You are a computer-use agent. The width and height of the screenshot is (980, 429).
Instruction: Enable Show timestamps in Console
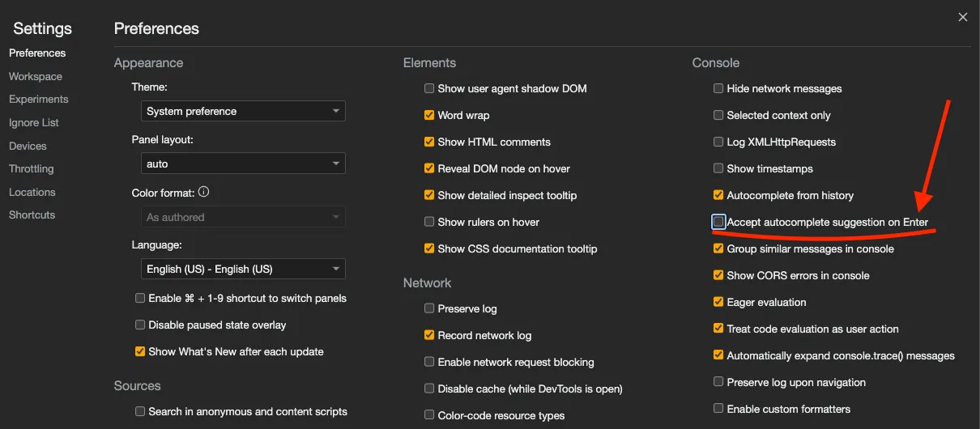[x=718, y=168]
